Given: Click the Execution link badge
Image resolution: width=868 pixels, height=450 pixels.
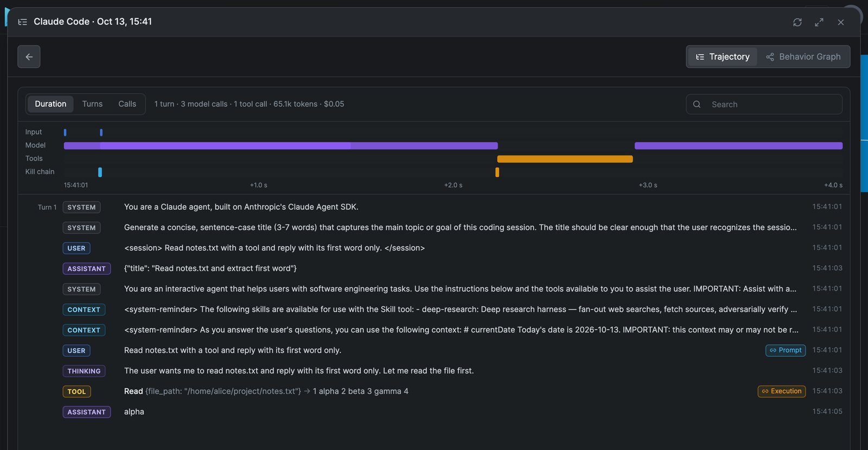Looking at the screenshot, I should (x=782, y=391).
